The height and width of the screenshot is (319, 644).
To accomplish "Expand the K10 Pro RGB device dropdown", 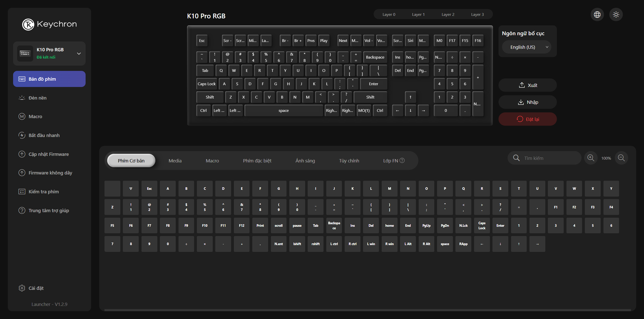I will [x=79, y=53].
